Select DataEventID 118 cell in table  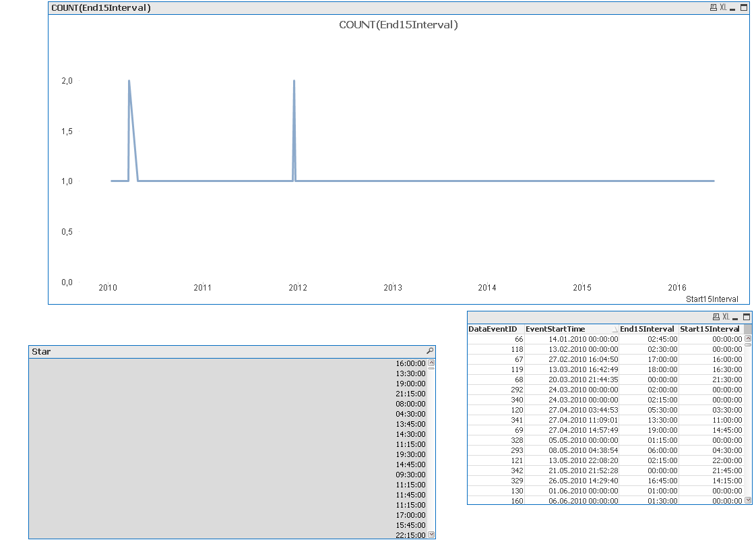click(x=496, y=350)
